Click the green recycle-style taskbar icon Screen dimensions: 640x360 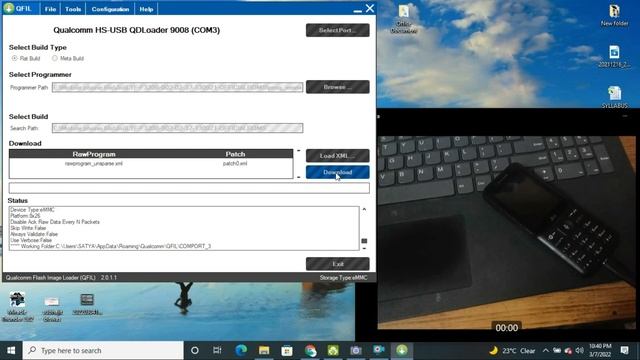[333, 350]
